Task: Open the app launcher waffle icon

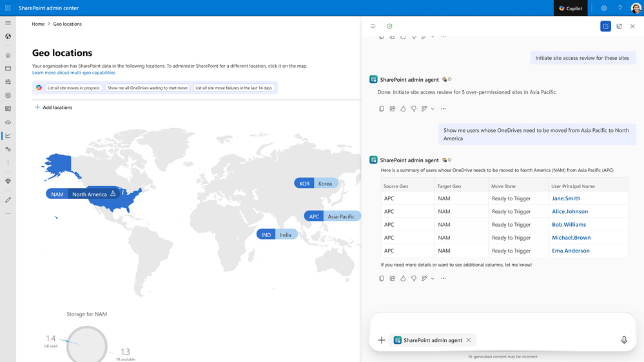Action: (x=8, y=8)
